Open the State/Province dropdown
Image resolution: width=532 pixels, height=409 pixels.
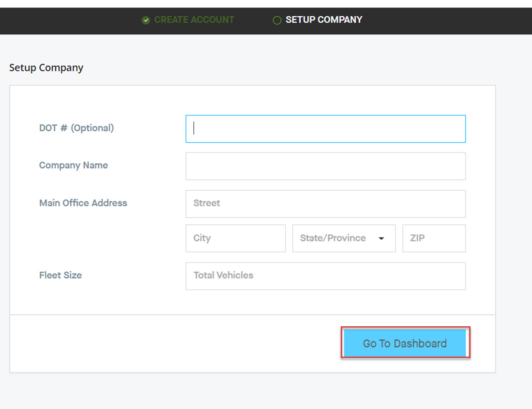tap(344, 238)
